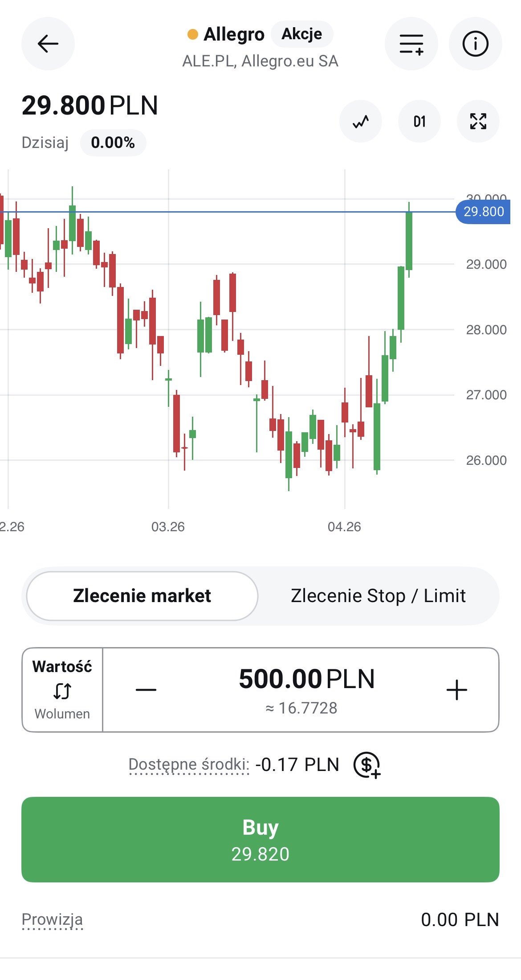Switch between Wartość and Wolumen
The height and width of the screenshot is (980, 521).
click(x=62, y=690)
